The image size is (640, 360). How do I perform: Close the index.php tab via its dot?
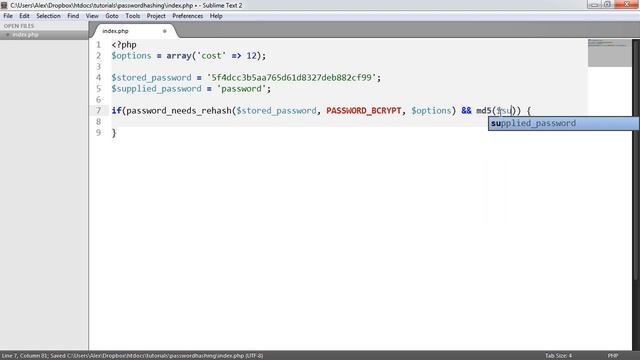pyautogui.click(x=164, y=31)
